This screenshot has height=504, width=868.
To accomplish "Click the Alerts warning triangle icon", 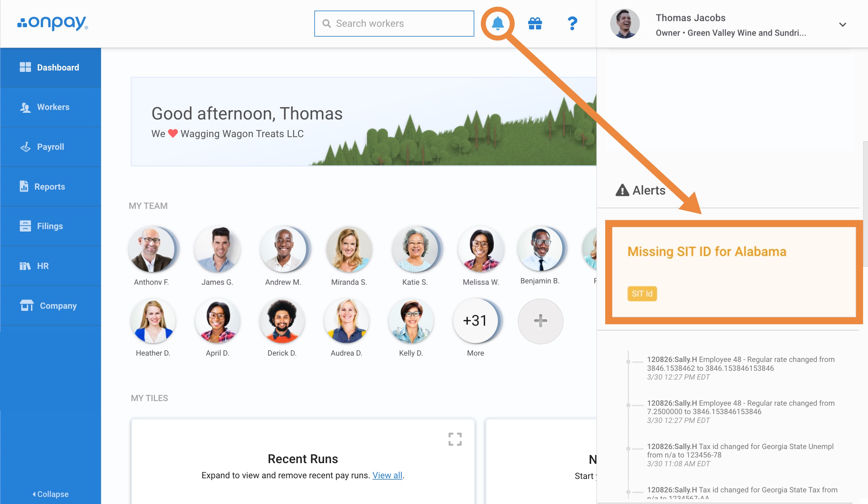I will pos(622,190).
